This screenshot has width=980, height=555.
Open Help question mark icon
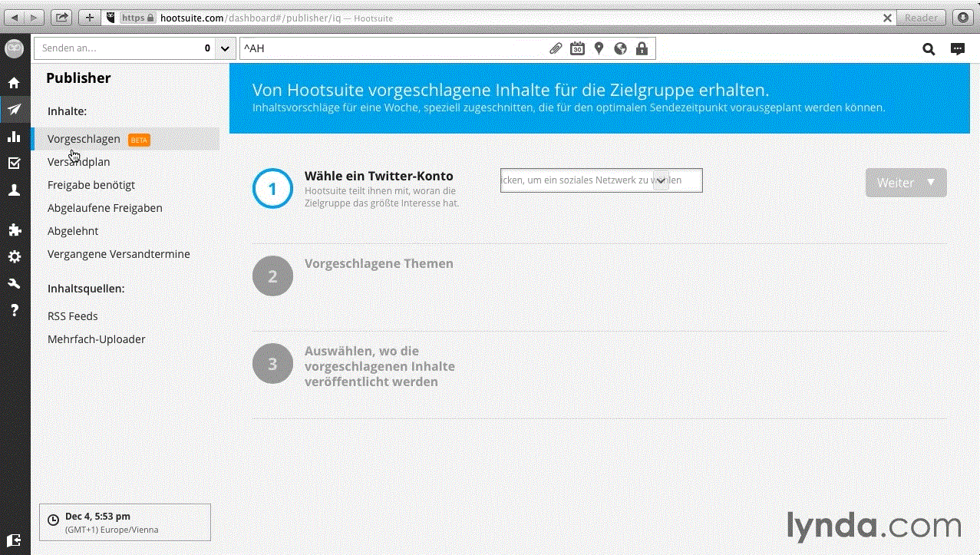[14, 310]
